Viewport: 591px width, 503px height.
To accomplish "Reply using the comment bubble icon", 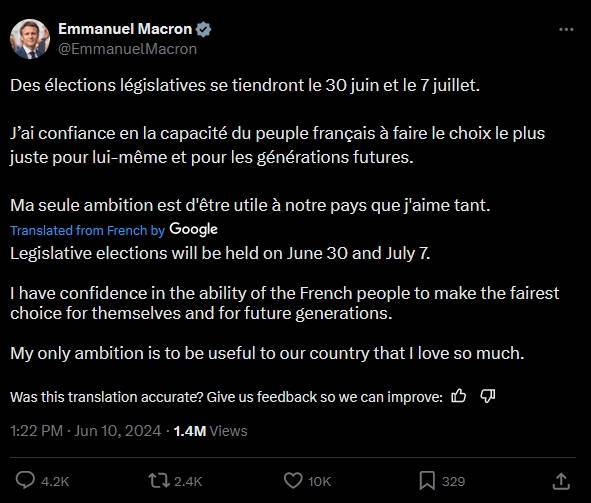I will [25, 481].
